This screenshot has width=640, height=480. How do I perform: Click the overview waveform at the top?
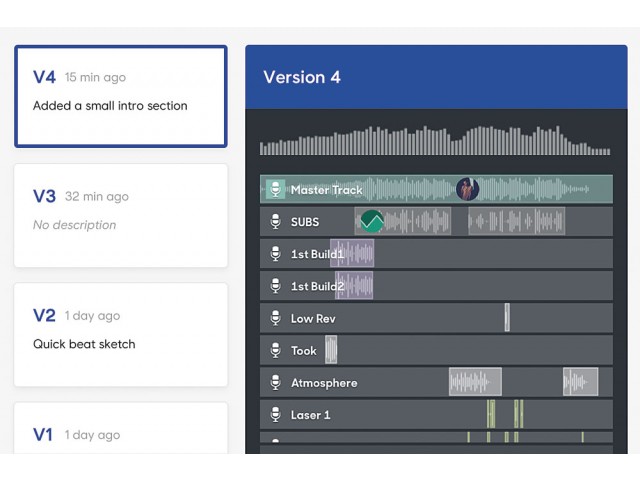click(x=435, y=140)
